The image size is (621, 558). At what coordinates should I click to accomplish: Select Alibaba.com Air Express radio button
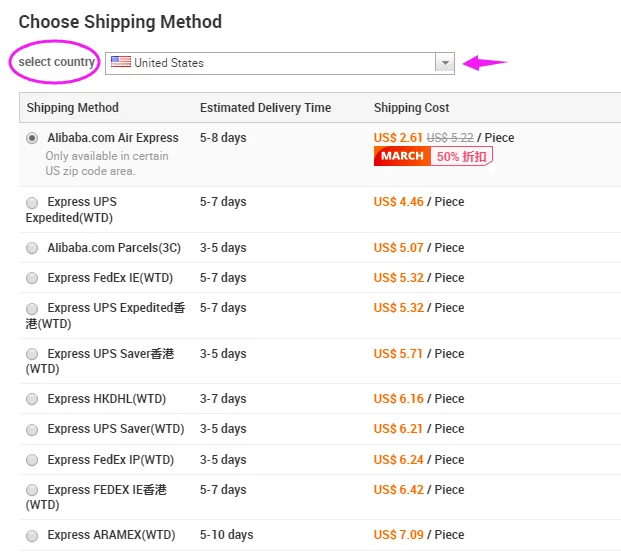pyautogui.click(x=33, y=138)
